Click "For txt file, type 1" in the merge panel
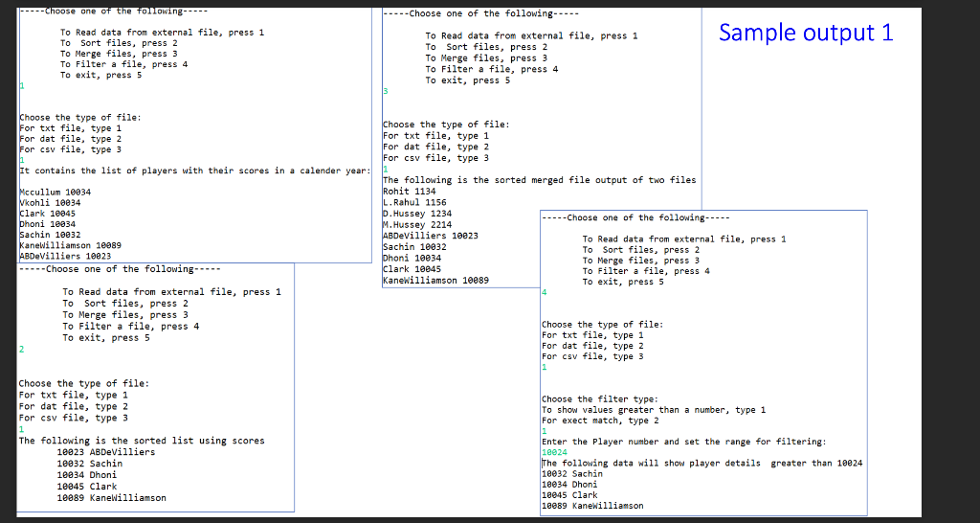The image size is (980, 523). coord(435,136)
